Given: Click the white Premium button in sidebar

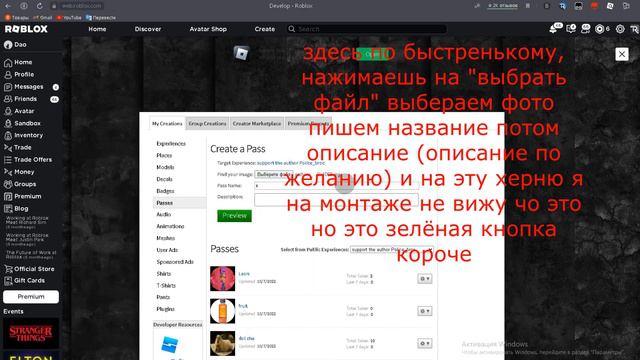Looking at the screenshot, I should (x=31, y=297).
